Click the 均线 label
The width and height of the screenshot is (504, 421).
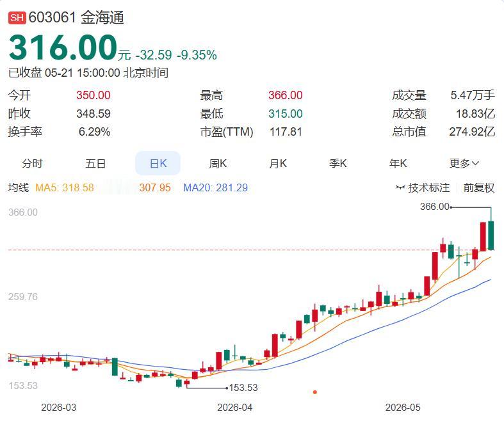[19, 187]
